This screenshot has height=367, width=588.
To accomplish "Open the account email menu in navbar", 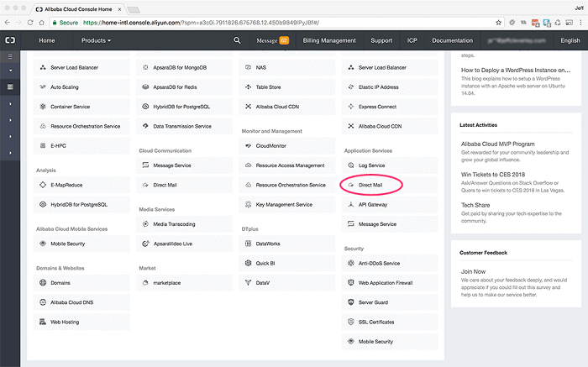I will 517,40.
